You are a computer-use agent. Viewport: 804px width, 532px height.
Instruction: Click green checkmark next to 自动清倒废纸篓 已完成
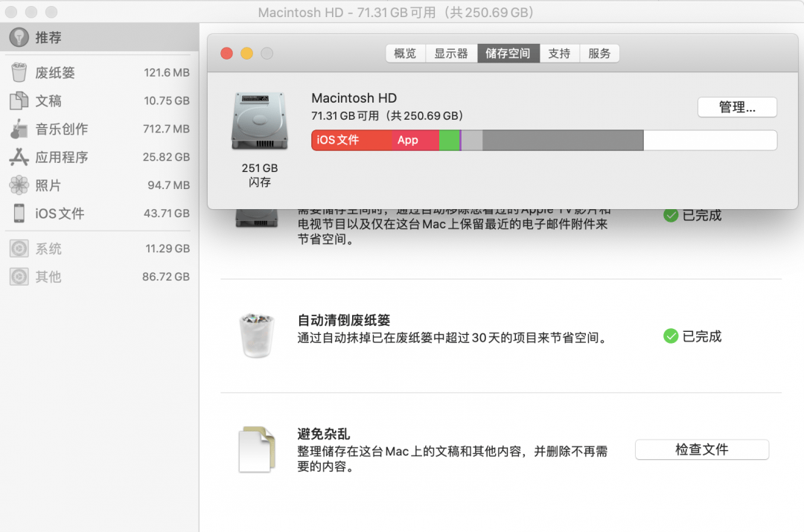click(x=671, y=336)
